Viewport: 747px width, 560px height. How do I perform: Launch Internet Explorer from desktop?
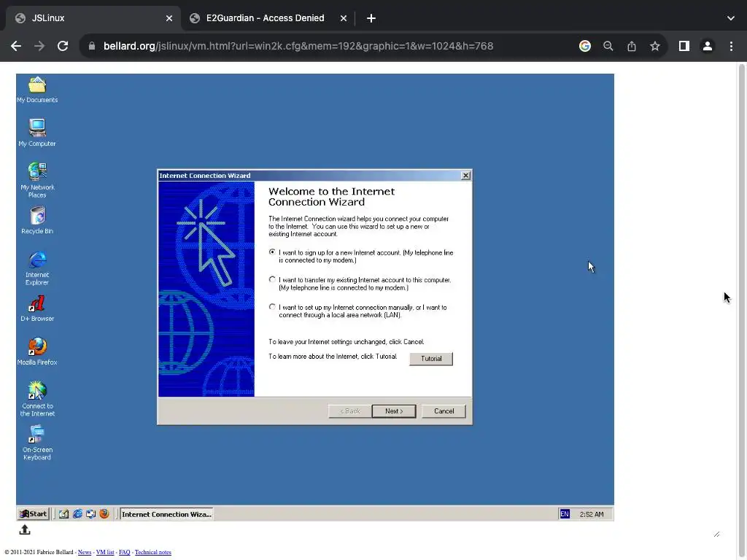pyautogui.click(x=37, y=268)
